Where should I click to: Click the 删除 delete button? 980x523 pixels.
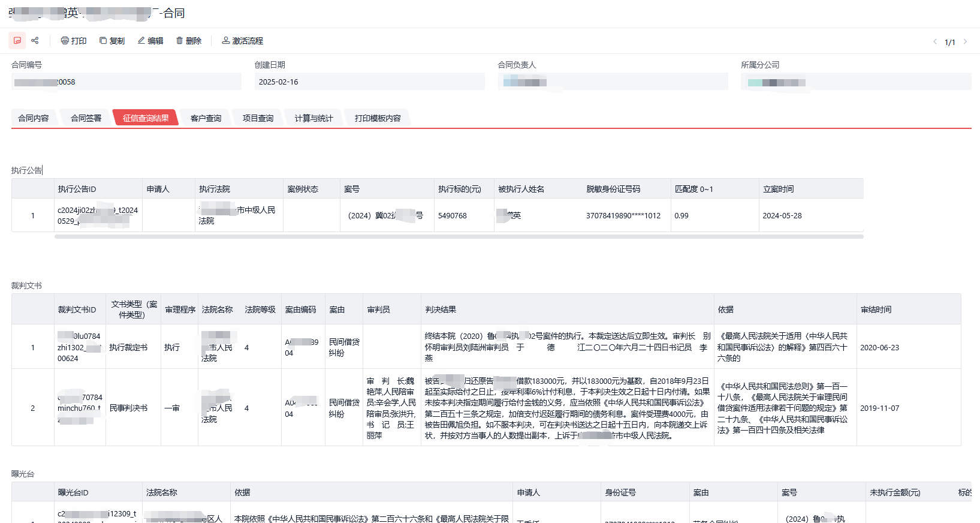pos(189,41)
